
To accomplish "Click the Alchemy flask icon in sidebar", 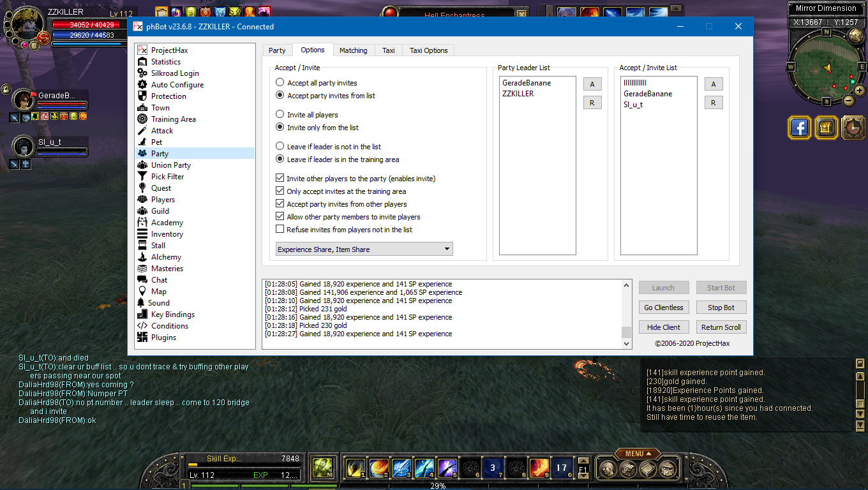I will [142, 257].
